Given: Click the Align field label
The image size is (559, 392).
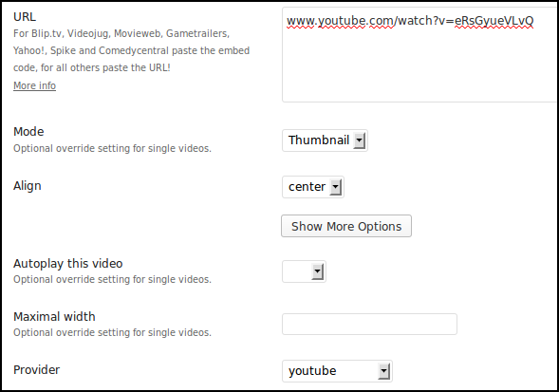Looking at the screenshot, I should (28, 186).
